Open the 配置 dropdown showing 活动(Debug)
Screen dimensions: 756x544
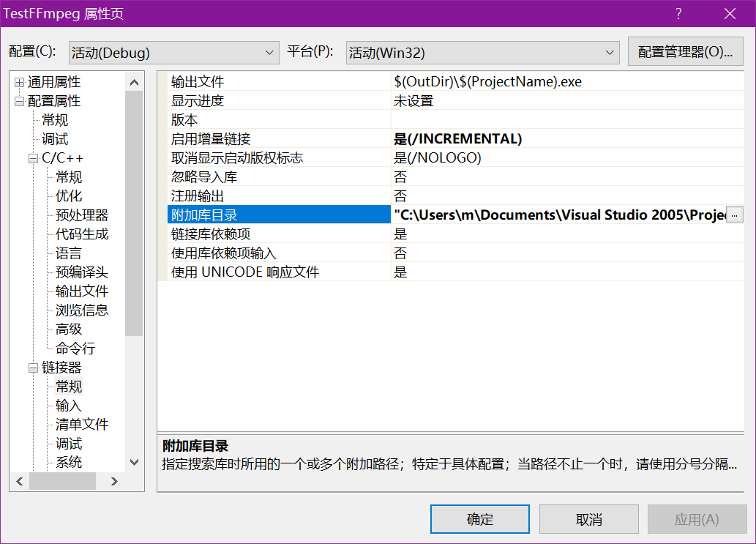click(173, 53)
